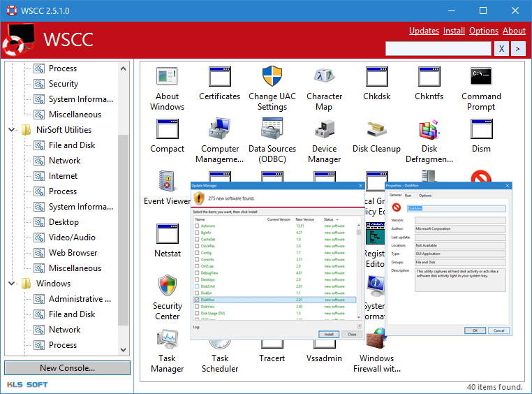Click the category tree scroll-up arrow
Image resolution: width=532 pixels, height=394 pixels.
tap(123, 68)
